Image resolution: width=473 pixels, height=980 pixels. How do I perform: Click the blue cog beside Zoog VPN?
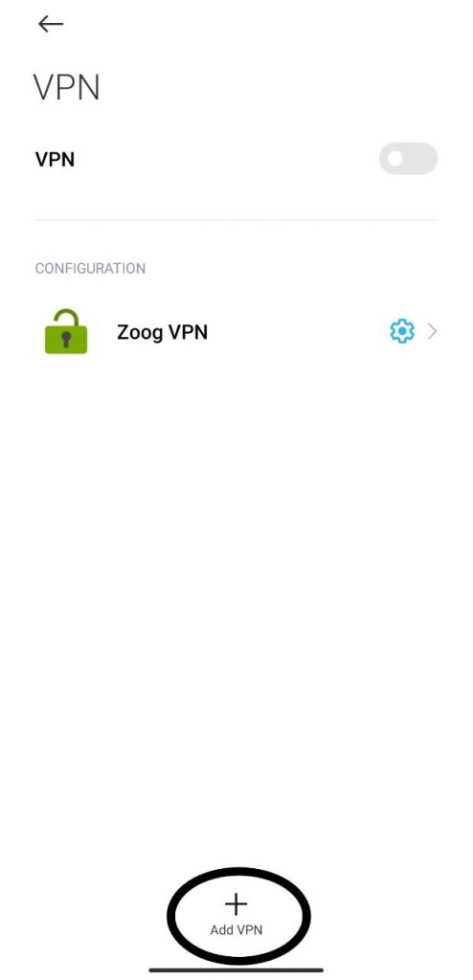(402, 331)
